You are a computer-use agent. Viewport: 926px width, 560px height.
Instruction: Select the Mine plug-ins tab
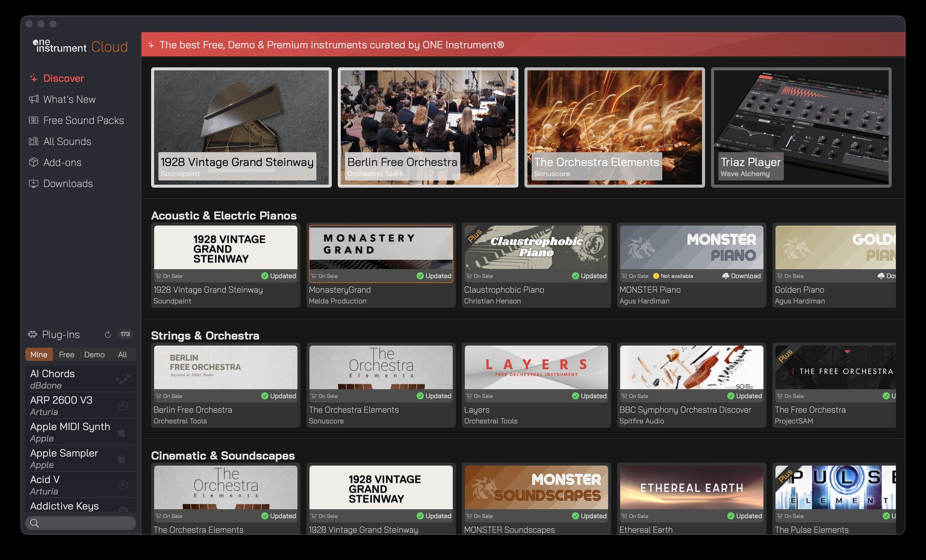39,355
